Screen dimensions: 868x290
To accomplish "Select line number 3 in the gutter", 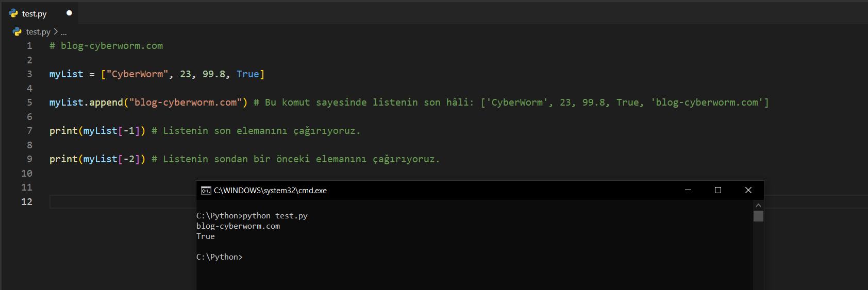I will (x=29, y=74).
